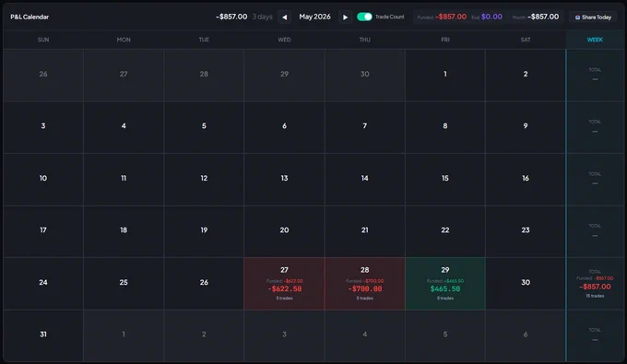Select day 17 in the calendar
The width and height of the screenshot is (627, 364).
(x=43, y=231)
